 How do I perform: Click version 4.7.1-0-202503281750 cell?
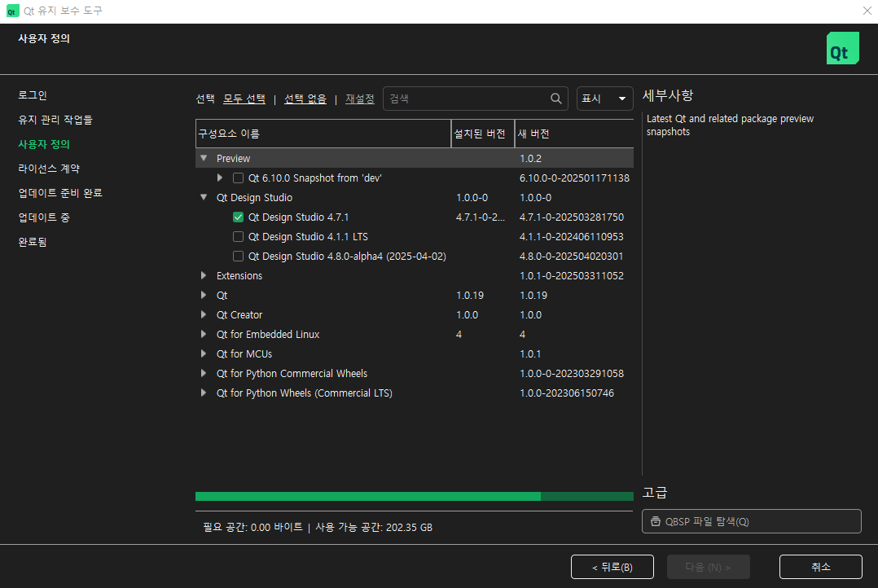[572, 217]
